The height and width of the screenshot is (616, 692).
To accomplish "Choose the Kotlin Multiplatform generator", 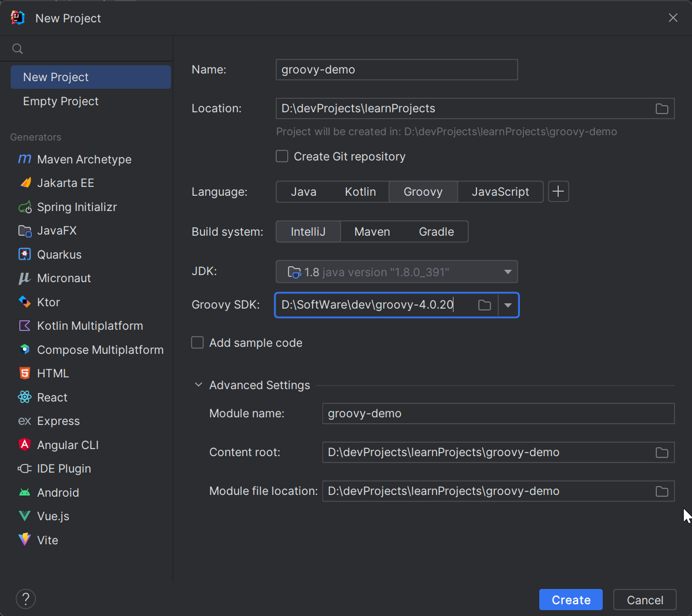I will point(90,326).
